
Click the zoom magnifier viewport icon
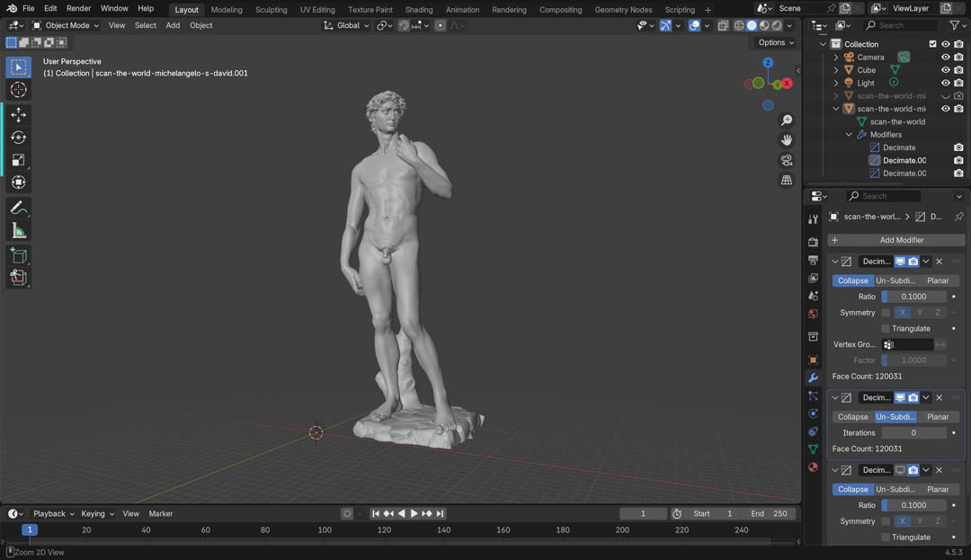click(x=787, y=120)
